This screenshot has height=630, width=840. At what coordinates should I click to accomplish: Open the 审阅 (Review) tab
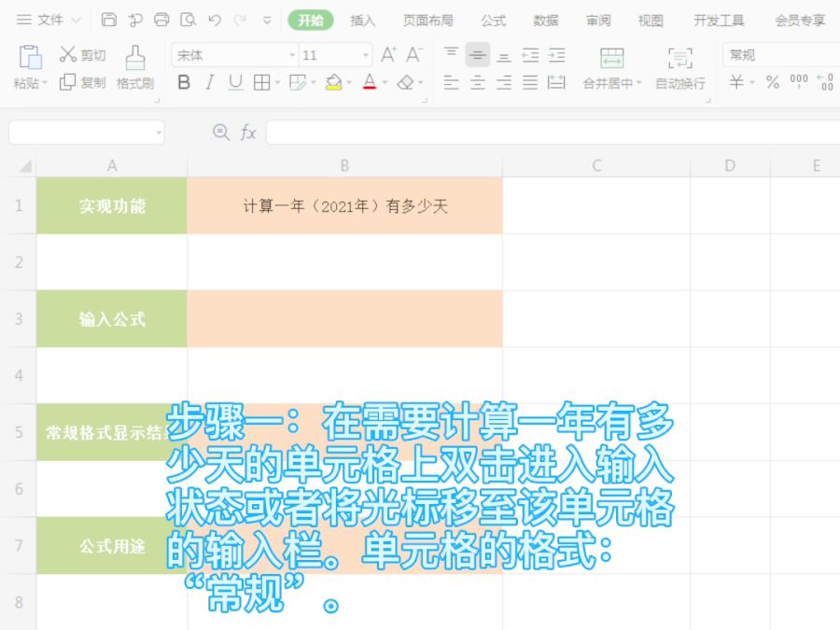[598, 21]
